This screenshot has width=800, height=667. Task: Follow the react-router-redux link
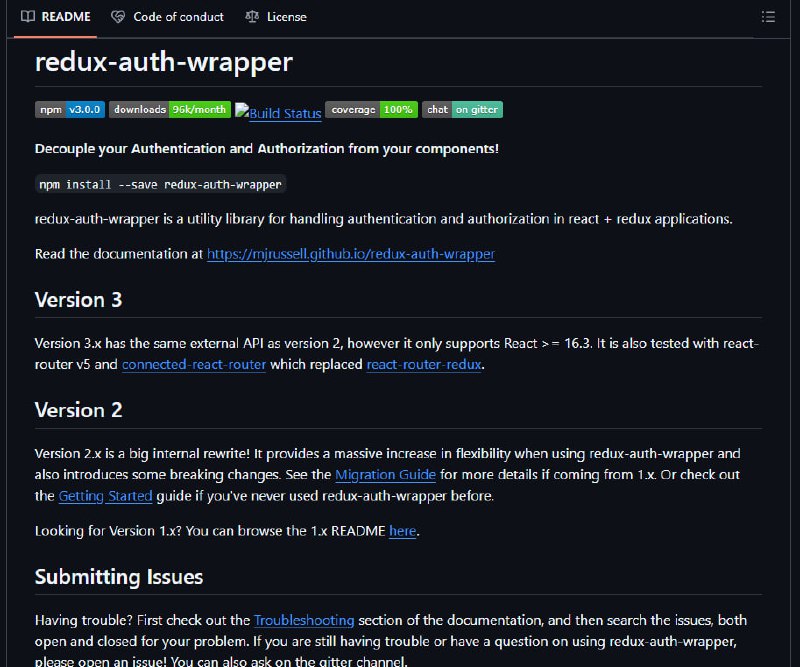(424, 364)
